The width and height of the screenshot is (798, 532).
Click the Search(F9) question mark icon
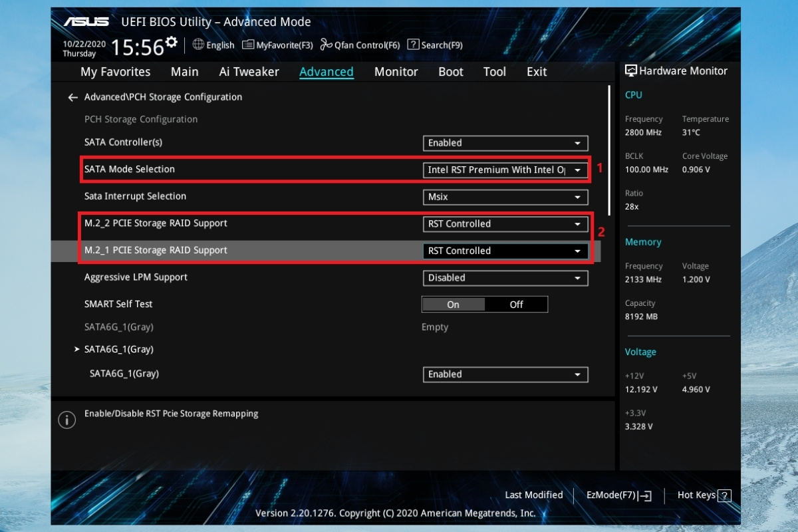[x=413, y=45]
